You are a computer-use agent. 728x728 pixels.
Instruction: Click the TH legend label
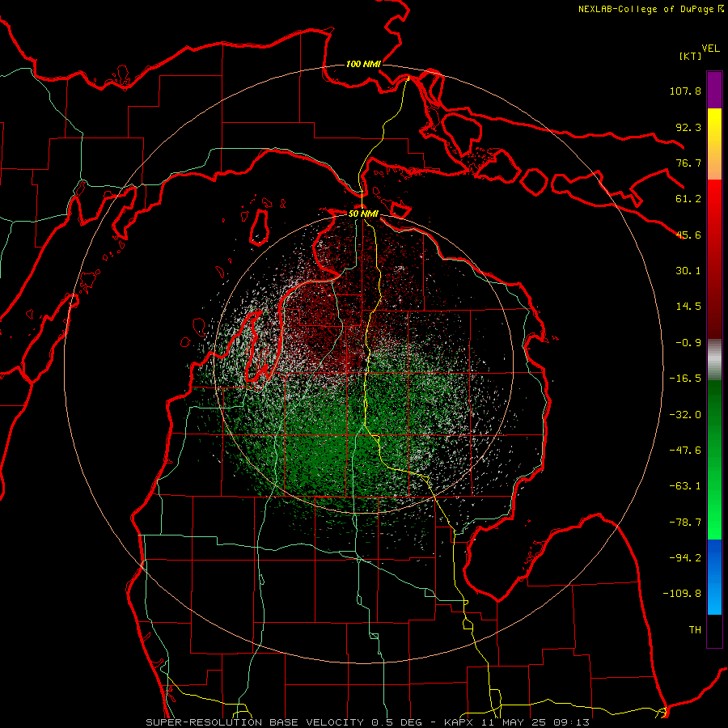[x=695, y=630]
